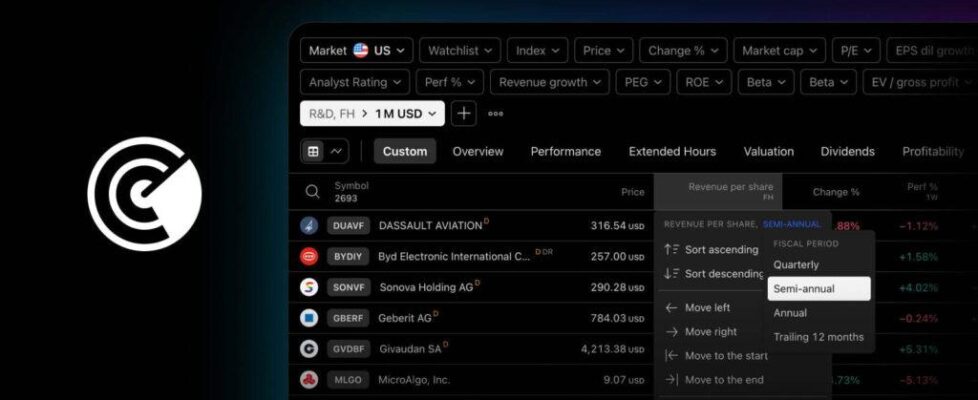The height and width of the screenshot is (400, 978).
Task: Click the Revenue per share column header
Action: coord(718,191)
